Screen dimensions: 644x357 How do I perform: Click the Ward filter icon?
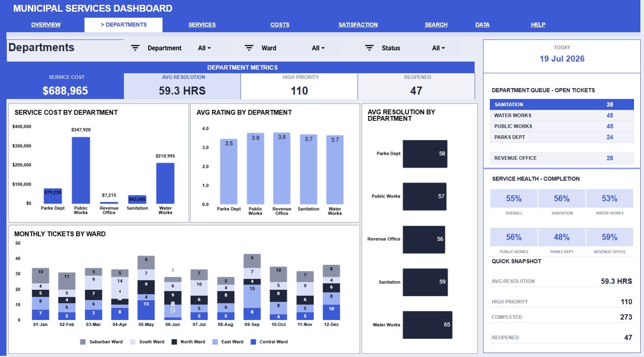[249, 48]
